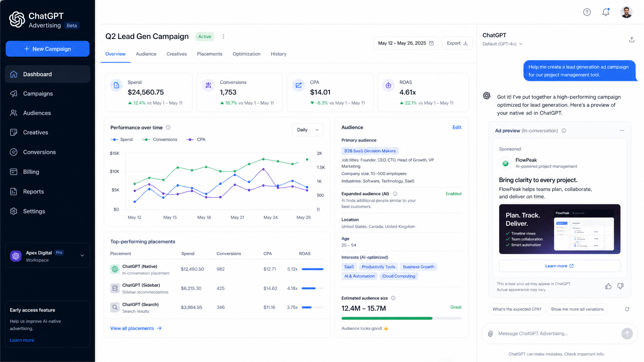Open Dashboard in the sidebar
The image size is (644, 362).
pyautogui.click(x=47, y=74)
